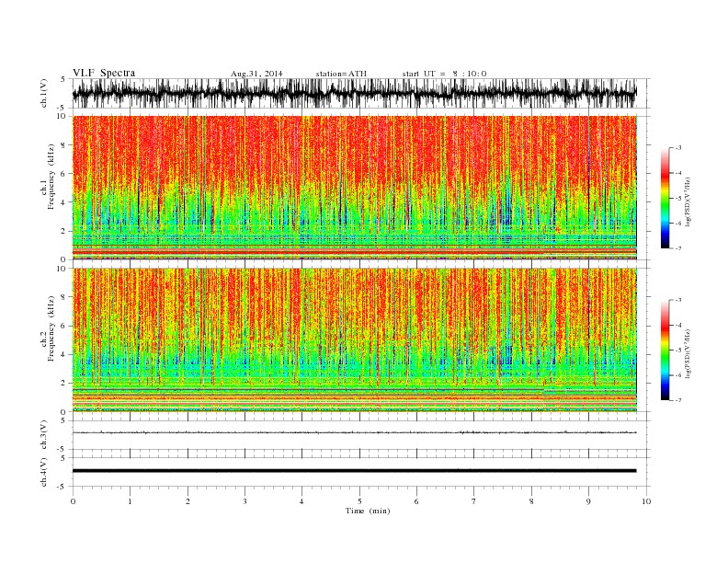This screenshot has height=563, width=728.
Task: Click the "8" kHz tick on ch.1 frequency axis
Action: pos(64,145)
